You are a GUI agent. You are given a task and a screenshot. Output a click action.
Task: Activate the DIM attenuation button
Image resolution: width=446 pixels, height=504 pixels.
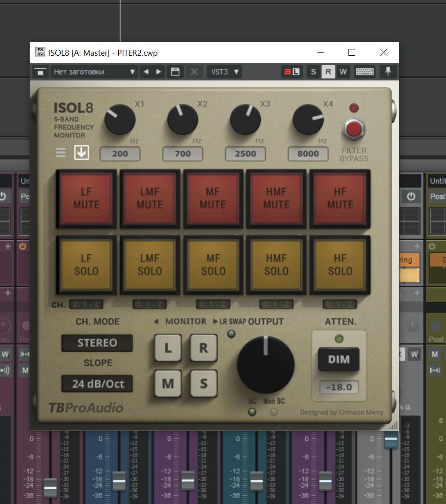(339, 359)
